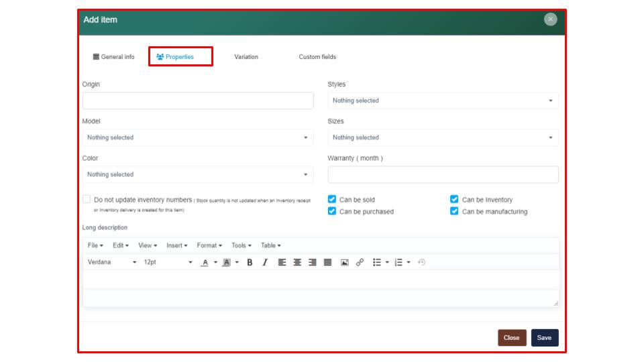Justify the description text

pyautogui.click(x=327, y=263)
